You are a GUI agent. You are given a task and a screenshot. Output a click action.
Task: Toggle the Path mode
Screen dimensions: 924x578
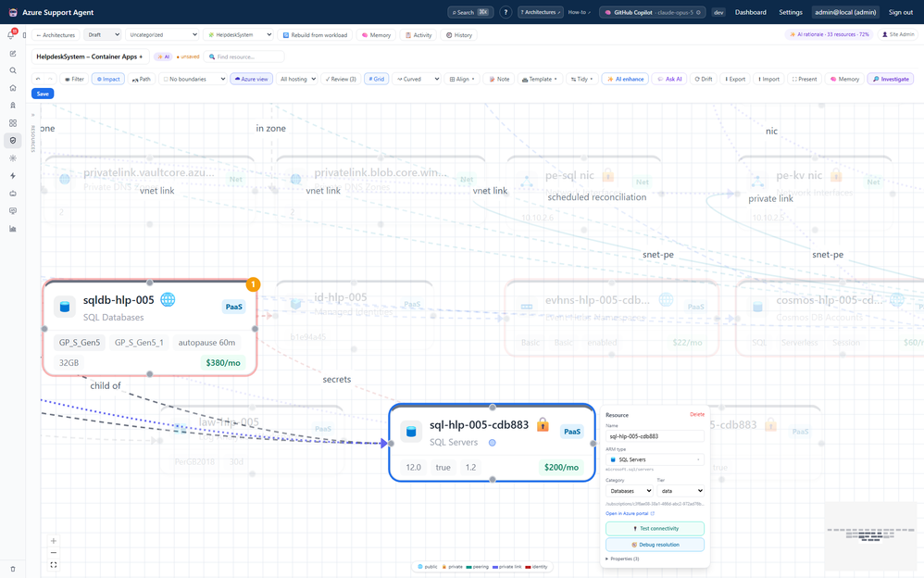pyautogui.click(x=142, y=79)
